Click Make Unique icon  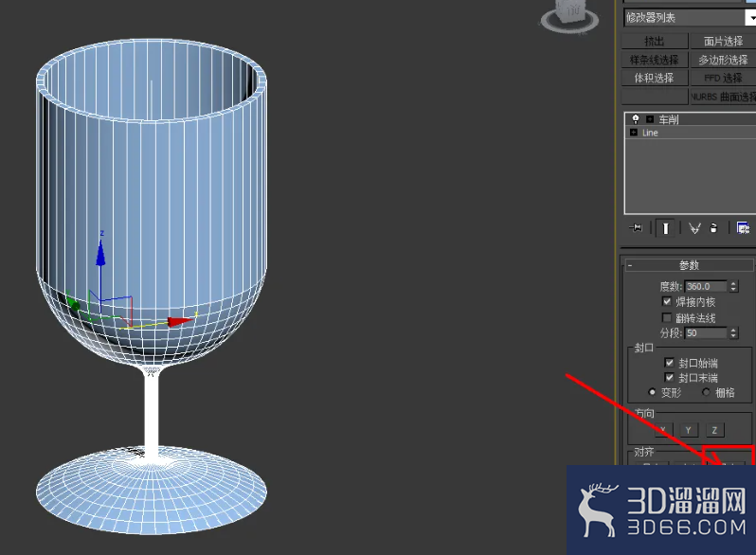pyautogui.click(x=694, y=228)
